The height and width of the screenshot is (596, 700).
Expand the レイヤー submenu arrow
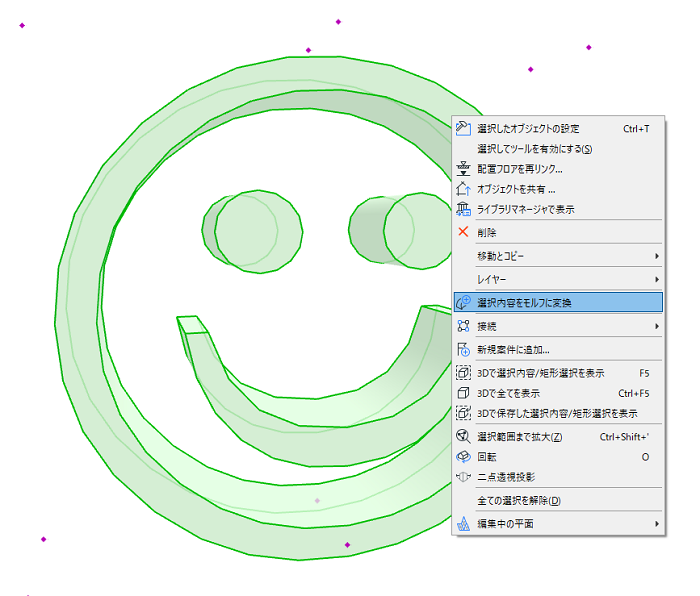[657, 279]
